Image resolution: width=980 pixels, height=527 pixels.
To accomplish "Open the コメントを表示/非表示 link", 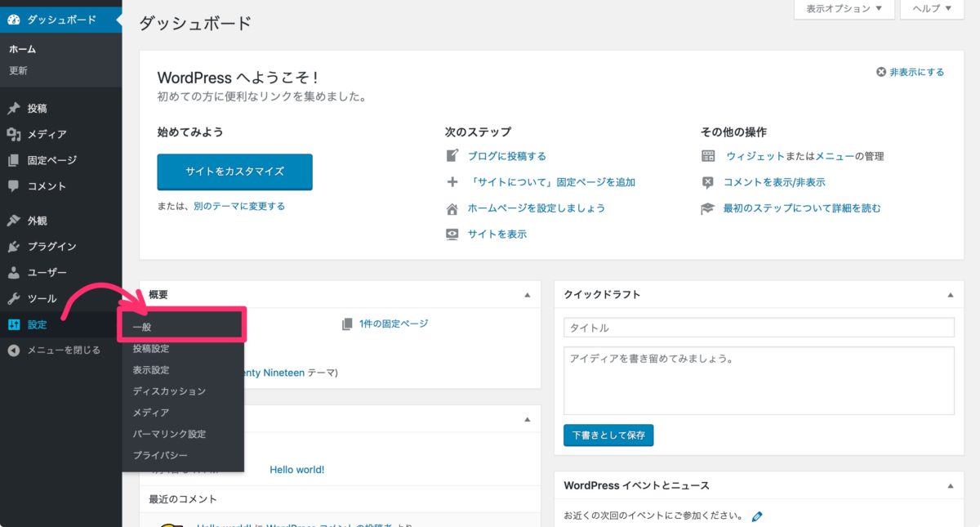I will [774, 182].
